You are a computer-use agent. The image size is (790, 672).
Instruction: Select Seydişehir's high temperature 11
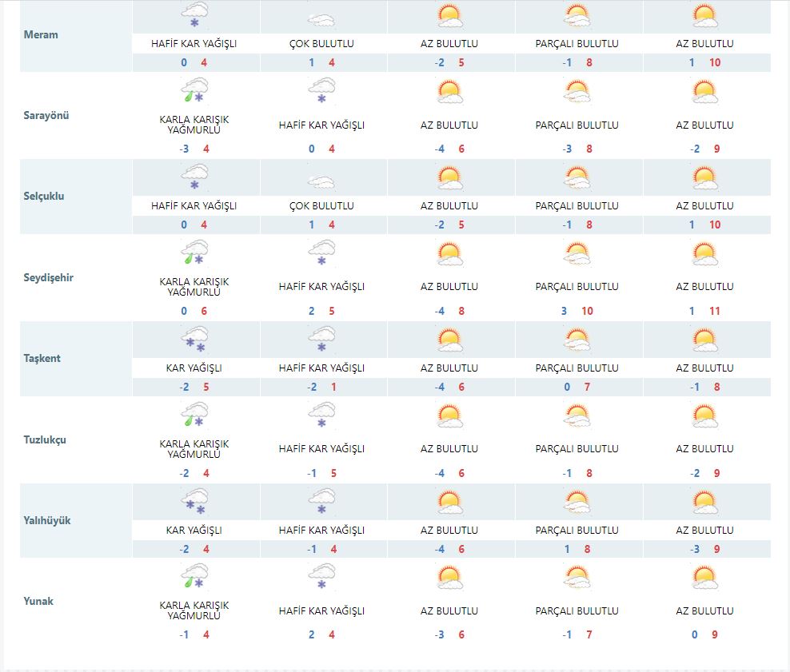[714, 311]
